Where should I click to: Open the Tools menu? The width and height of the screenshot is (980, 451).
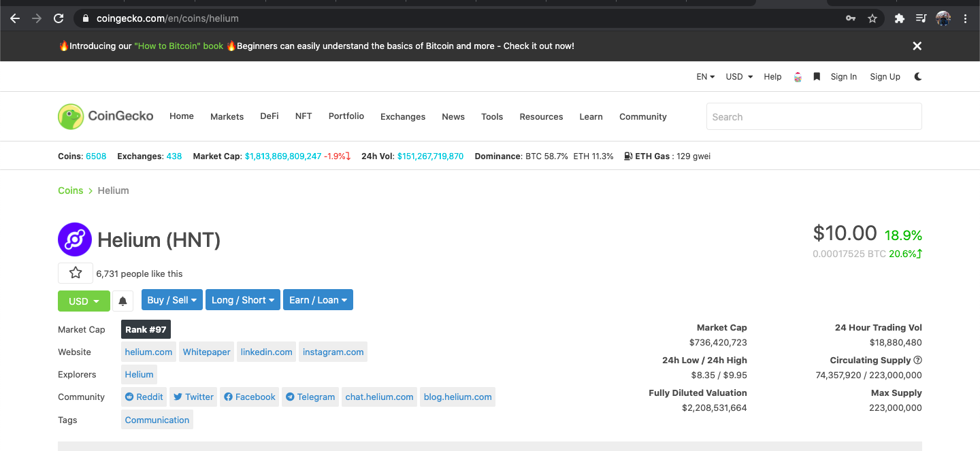point(492,116)
